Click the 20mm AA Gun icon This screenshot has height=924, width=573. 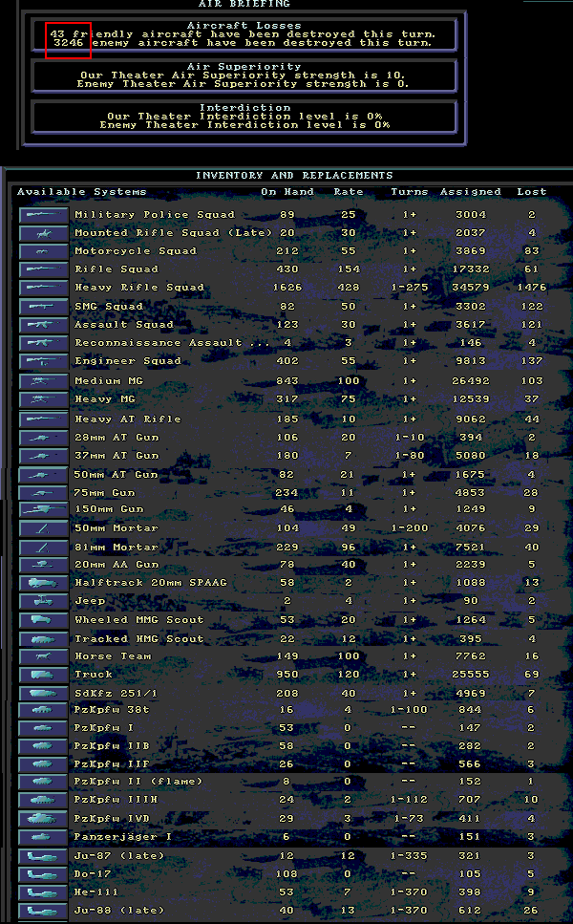44,565
